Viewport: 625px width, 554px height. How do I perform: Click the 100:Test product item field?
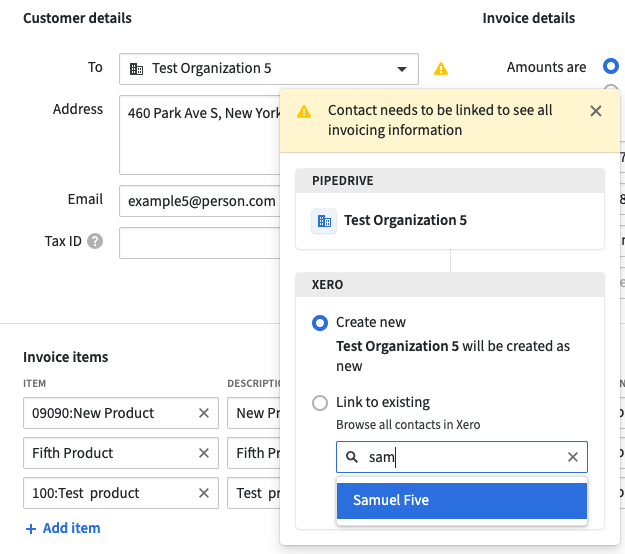(121, 493)
